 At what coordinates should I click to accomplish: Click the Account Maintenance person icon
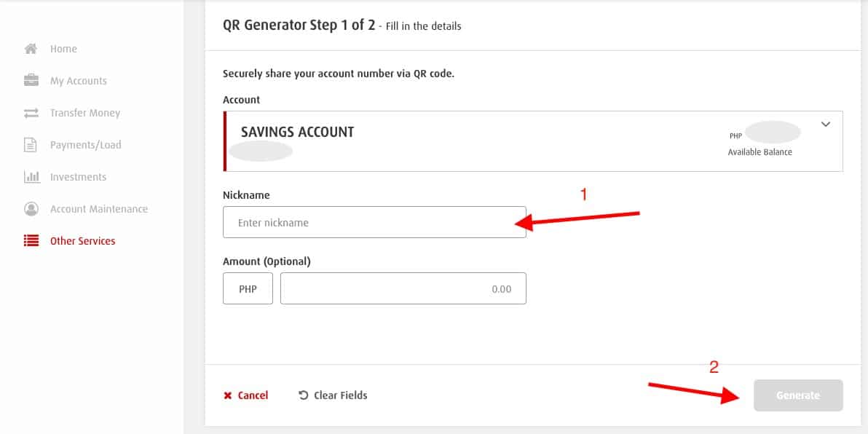click(x=31, y=209)
